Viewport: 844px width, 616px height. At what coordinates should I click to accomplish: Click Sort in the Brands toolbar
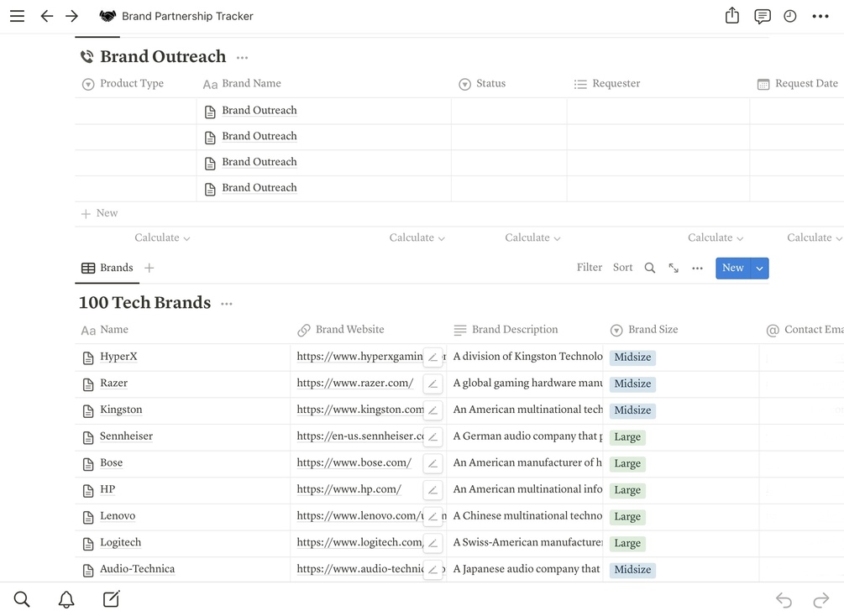point(623,268)
